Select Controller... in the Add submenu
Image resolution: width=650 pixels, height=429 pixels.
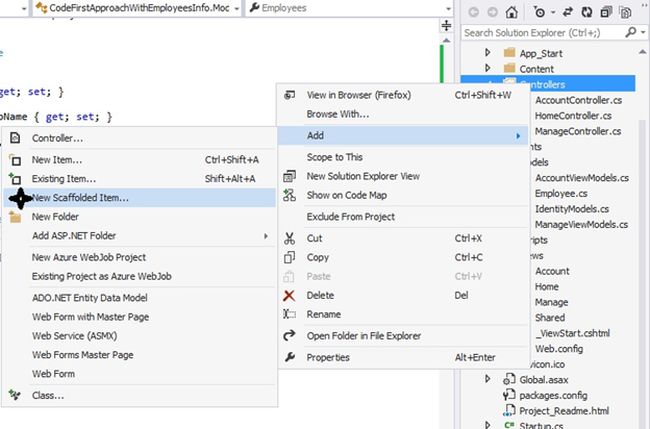click(57, 138)
